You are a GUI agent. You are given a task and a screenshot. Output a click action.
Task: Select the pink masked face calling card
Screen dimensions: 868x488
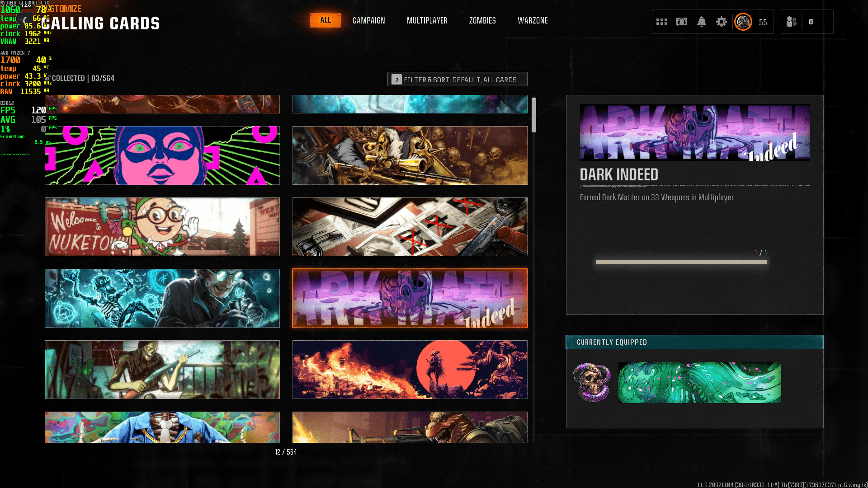coord(162,155)
